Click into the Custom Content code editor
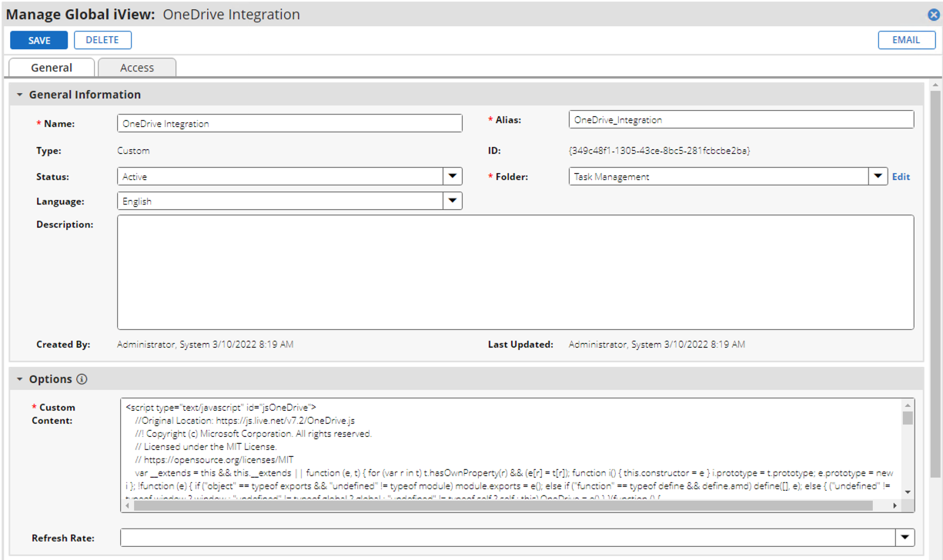The image size is (943, 560). pos(511,449)
